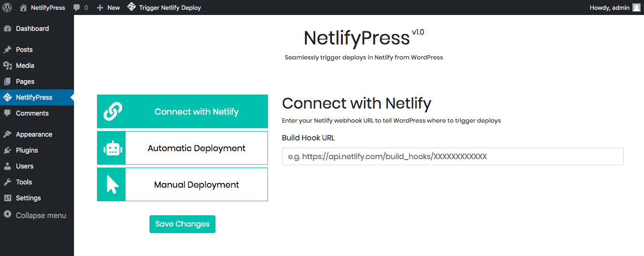Open Users menu item

(x=37, y=166)
